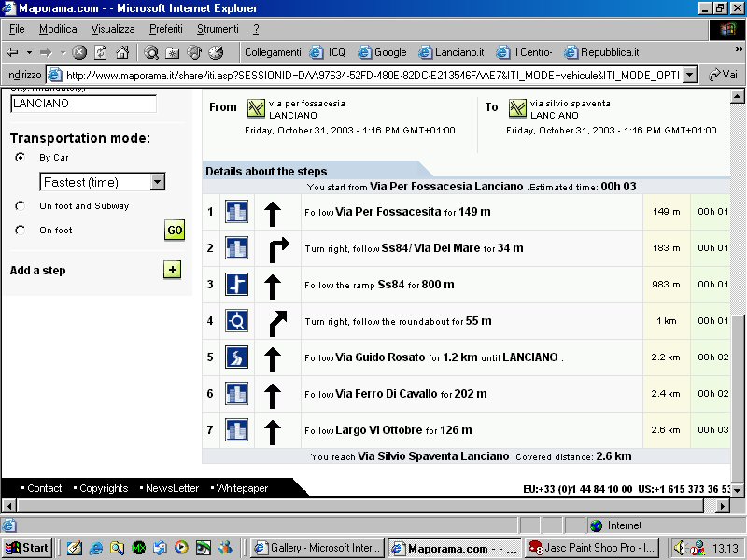The width and height of the screenshot is (747, 560).
Task: Refresh the page using the Refresh icon
Action: (101, 52)
